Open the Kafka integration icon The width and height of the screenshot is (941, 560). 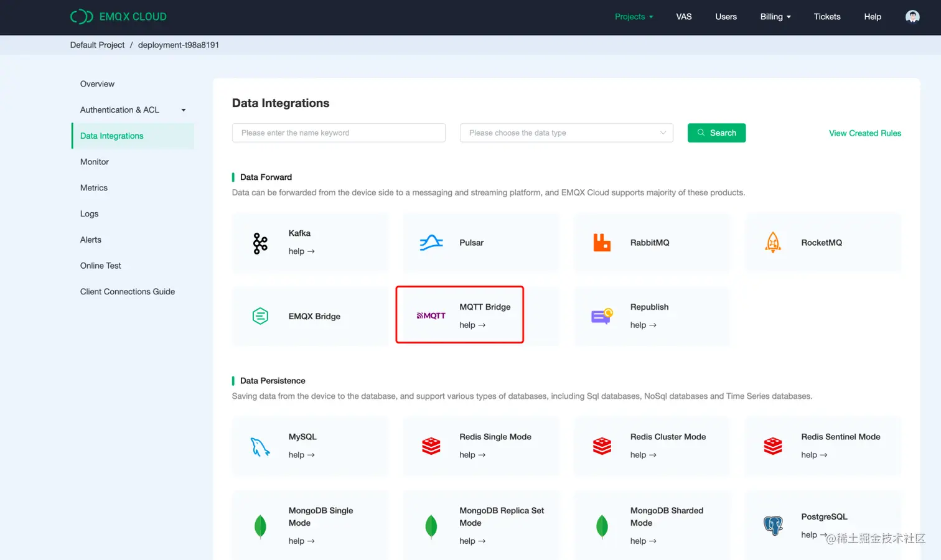click(260, 243)
